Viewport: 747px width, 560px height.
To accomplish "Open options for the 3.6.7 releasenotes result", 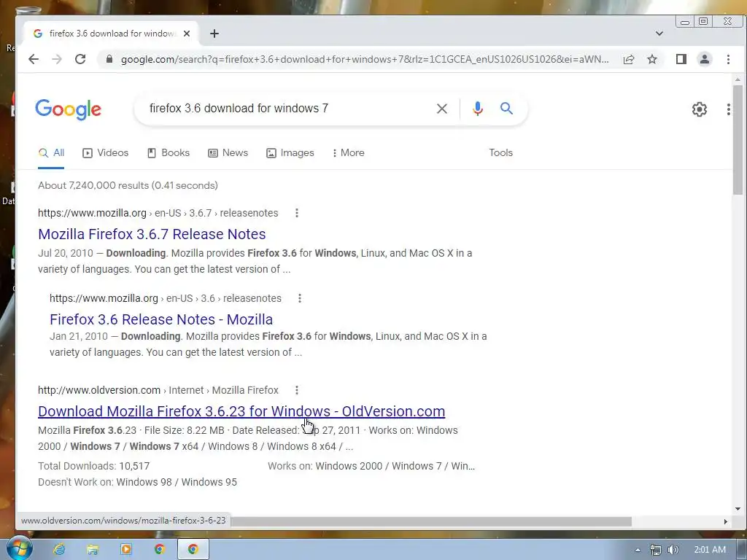I will click(297, 213).
